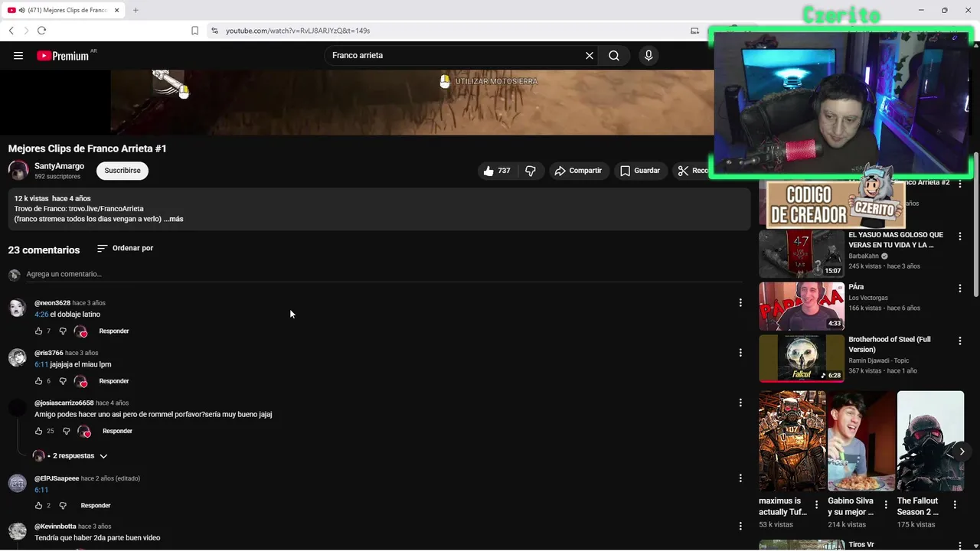Screen dimensions: 980x551
Task: Expand the 2 respuestas replies
Action: (70, 456)
